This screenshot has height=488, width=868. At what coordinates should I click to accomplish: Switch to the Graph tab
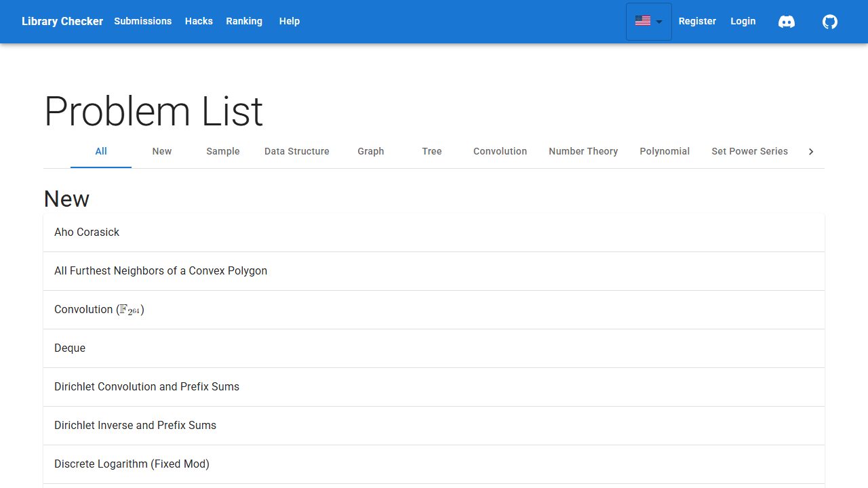371,151
